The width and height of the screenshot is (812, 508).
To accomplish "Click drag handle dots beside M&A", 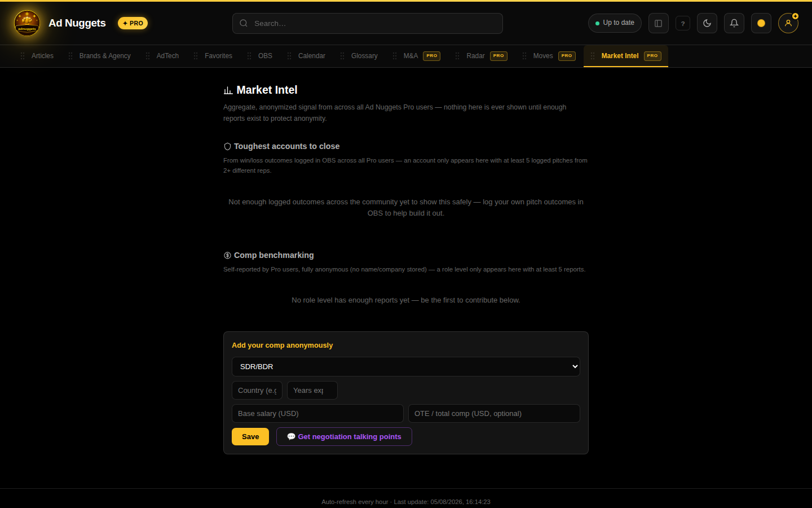I will click(395, 56).
